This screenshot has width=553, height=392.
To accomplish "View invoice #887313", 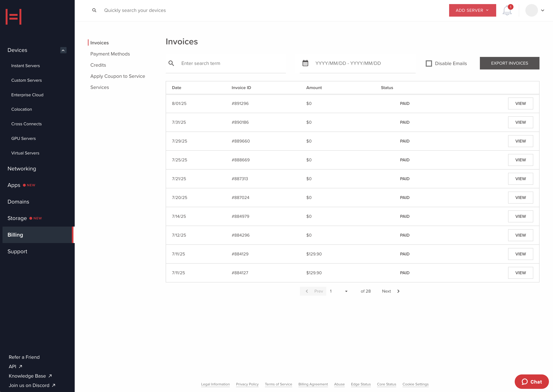I will [520, 179].
